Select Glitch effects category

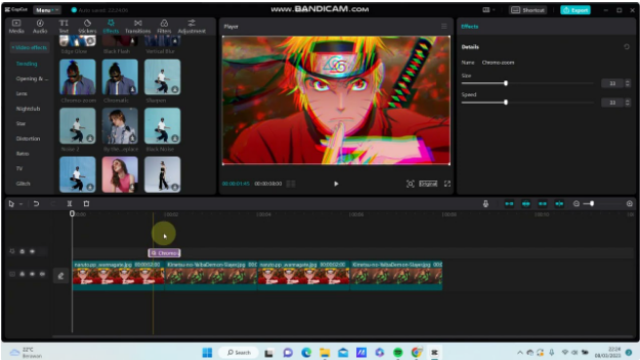point(23,184)
